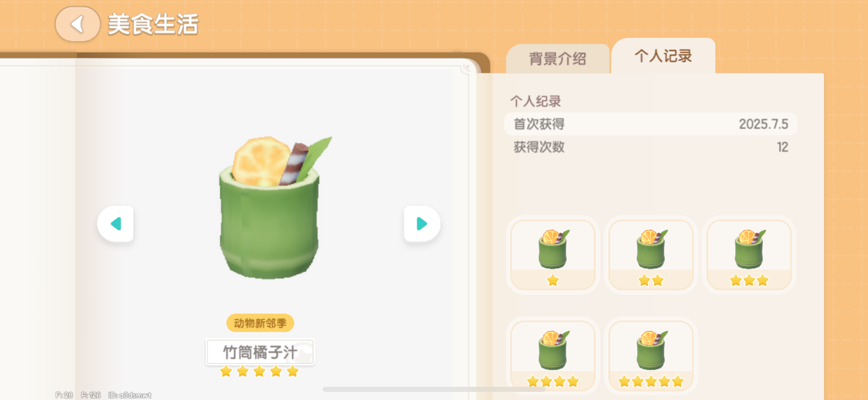Click the five-star rating under dish name

259,372
